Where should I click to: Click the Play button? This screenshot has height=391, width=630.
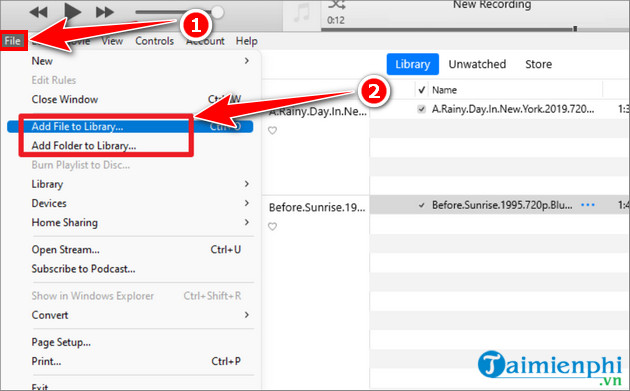72,11
